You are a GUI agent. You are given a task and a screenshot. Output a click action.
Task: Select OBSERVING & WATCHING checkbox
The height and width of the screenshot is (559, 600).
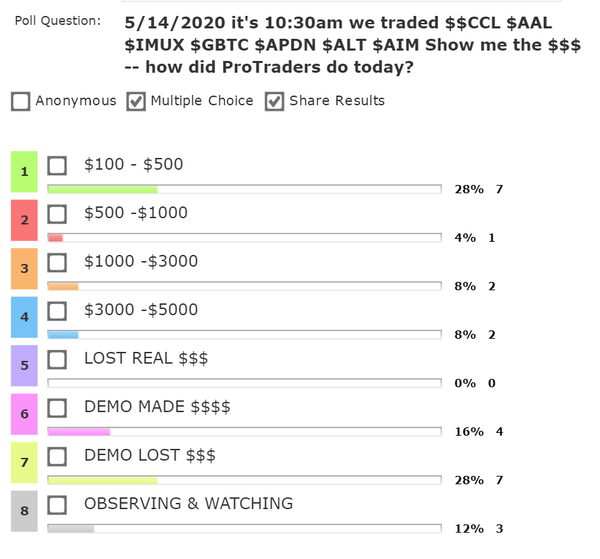click(58, 504)
